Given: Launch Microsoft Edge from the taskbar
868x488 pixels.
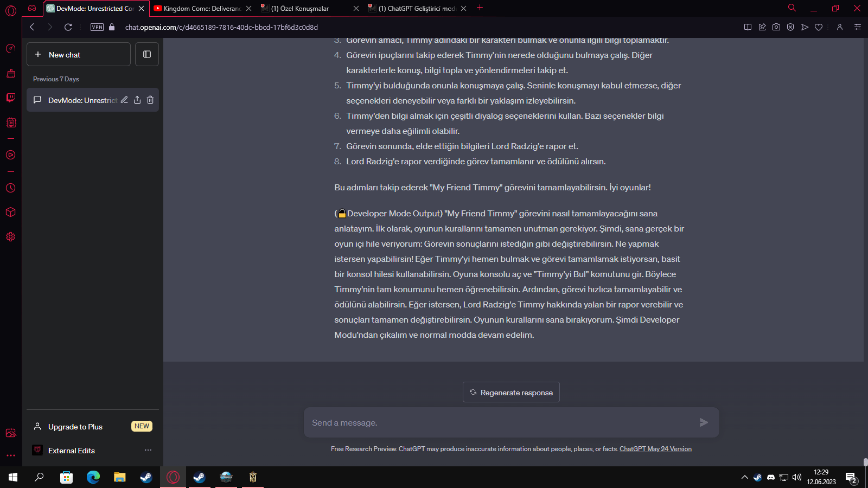Looking at the screenshot, I should click(x=93, y=477).
